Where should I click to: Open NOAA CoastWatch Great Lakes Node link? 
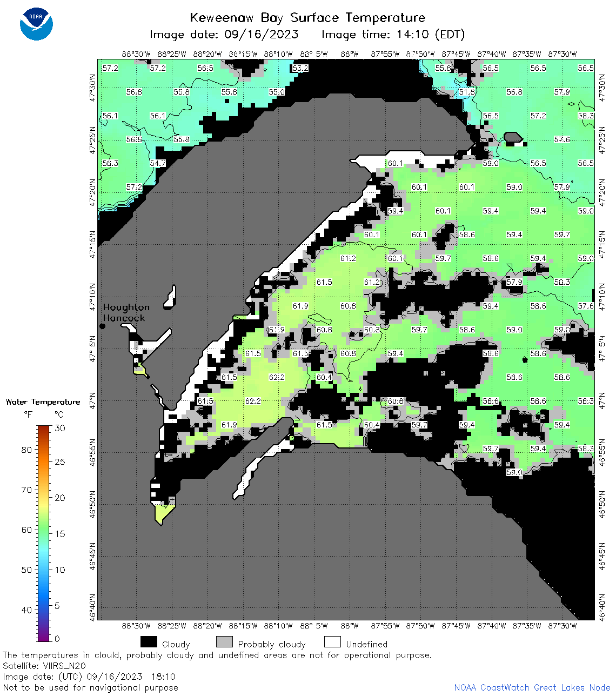coord(532,687)
